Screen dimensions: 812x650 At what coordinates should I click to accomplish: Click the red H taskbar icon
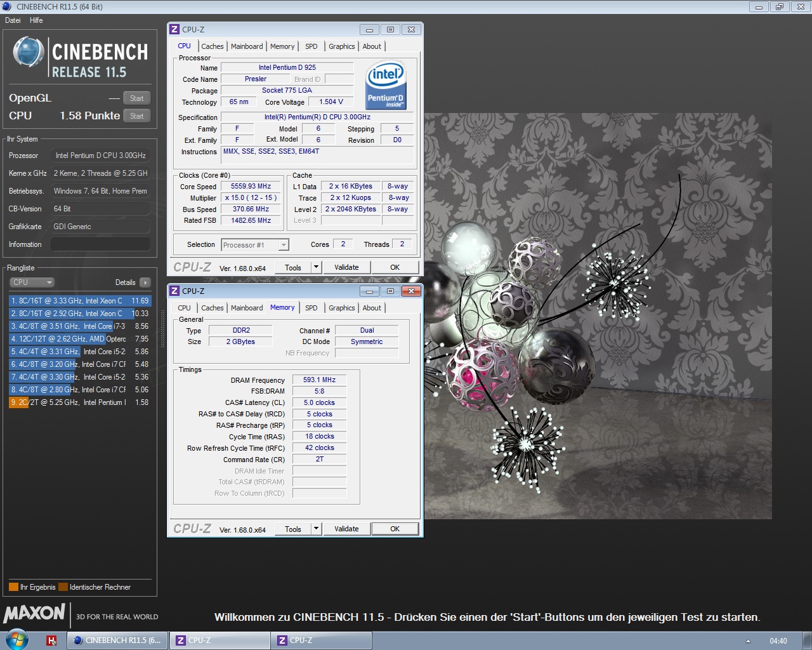click(x=52, y=640)
